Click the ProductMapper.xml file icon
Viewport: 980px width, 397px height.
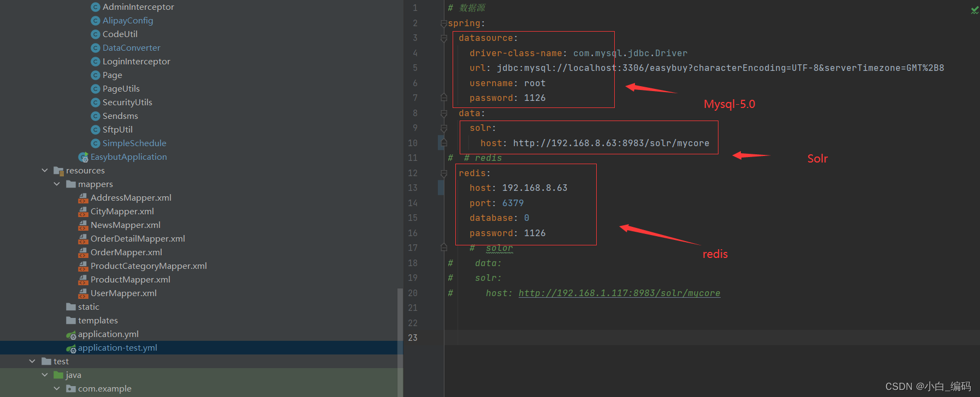[x=83, y=280]
